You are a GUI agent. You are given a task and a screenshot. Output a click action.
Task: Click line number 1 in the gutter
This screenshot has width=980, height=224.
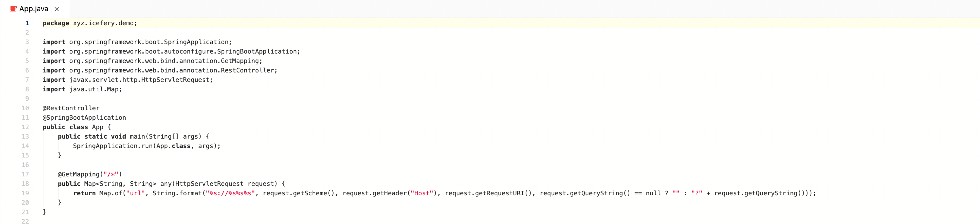click(27, 23)
